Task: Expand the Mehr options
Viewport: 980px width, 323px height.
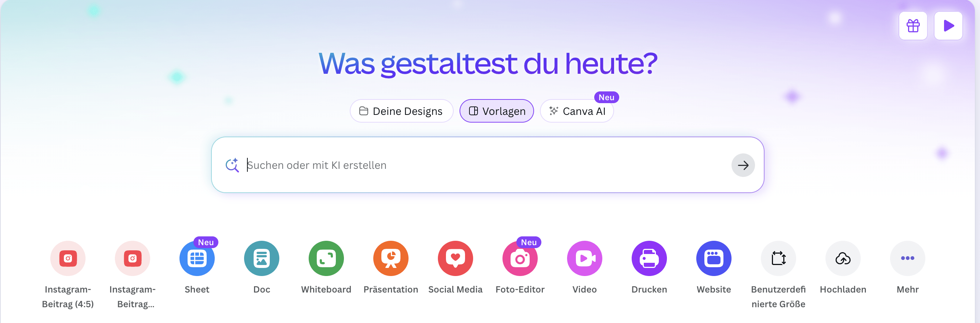Action: coord(907,258)
